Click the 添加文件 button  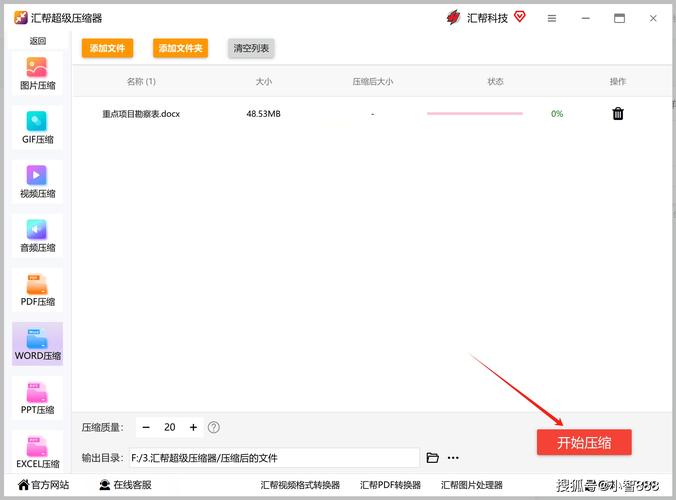(x=107, y=48)
